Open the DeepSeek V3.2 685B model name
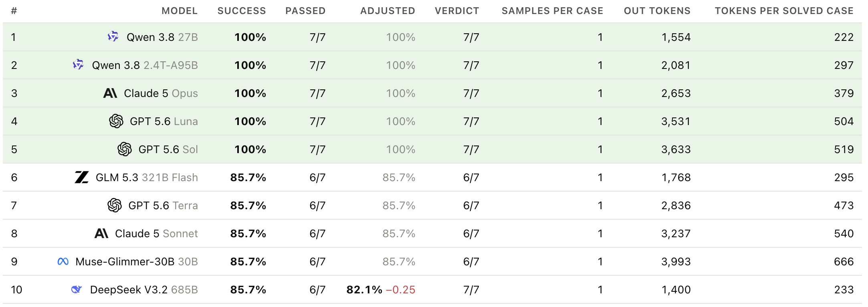The height and width of the screenshot is (307, 868). [144, 289]
